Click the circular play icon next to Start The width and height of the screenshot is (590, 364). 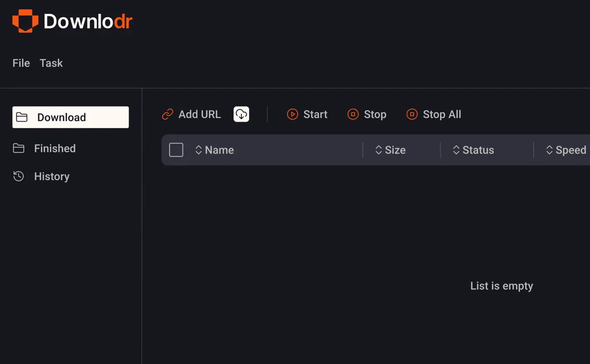click(292, 114)
